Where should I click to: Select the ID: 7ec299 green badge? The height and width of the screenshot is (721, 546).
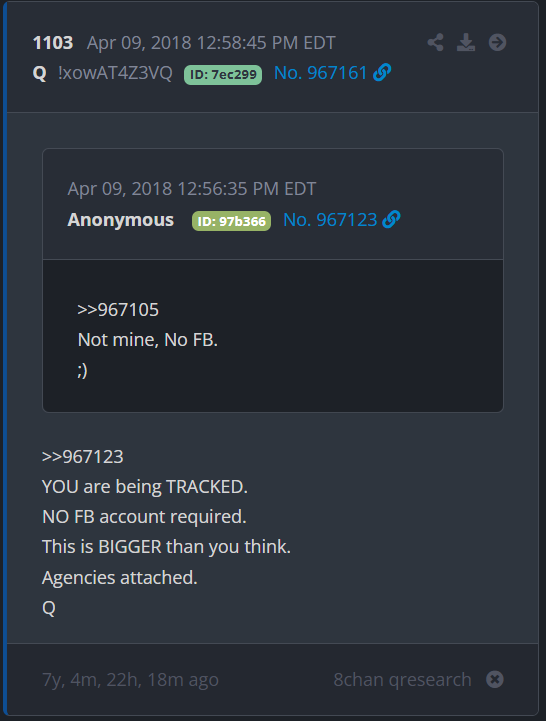(x=223, y=74)
